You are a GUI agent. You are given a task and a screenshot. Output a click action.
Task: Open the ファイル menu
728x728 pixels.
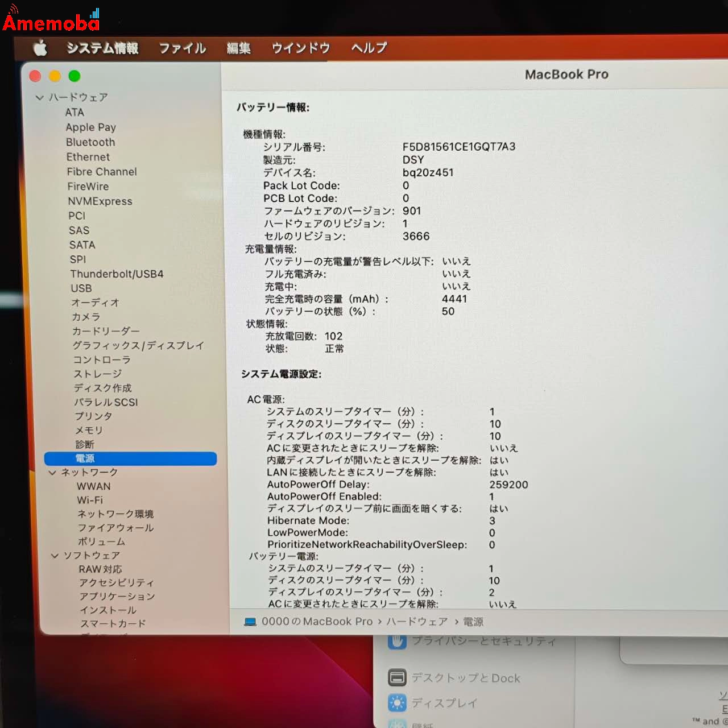point(182,48)
